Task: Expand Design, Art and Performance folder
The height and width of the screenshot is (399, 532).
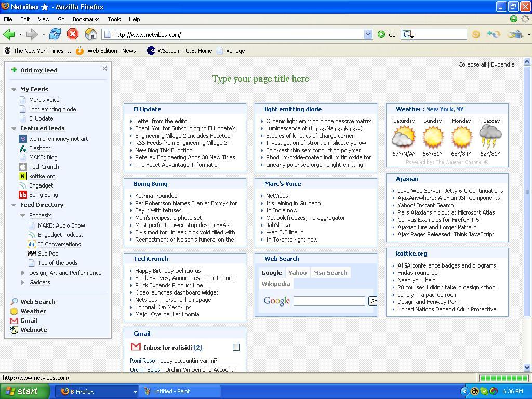Action: click(x=23, y=273)
